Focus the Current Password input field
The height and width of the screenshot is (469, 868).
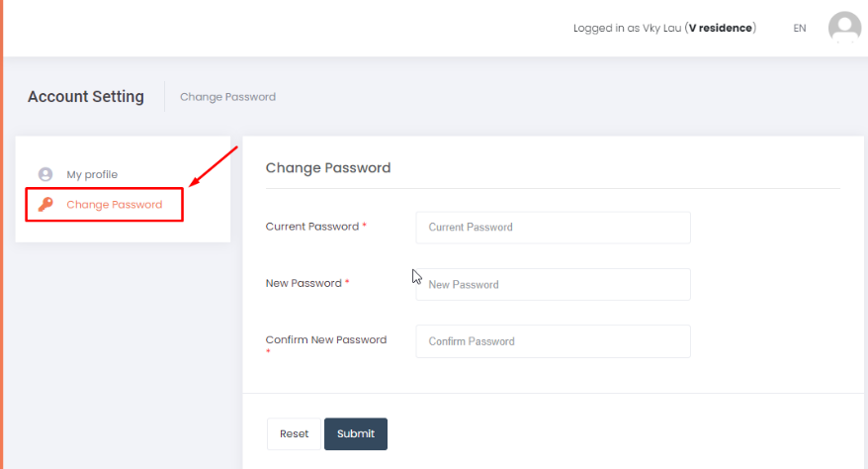pyautogui.click(x=553, y=227)
